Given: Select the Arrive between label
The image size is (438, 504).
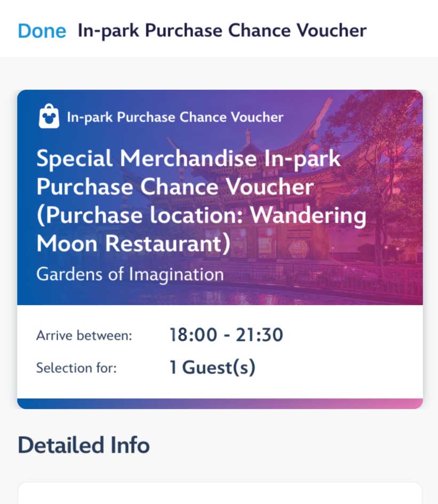Looking at the screenshot, I should (x=84, y=335).
